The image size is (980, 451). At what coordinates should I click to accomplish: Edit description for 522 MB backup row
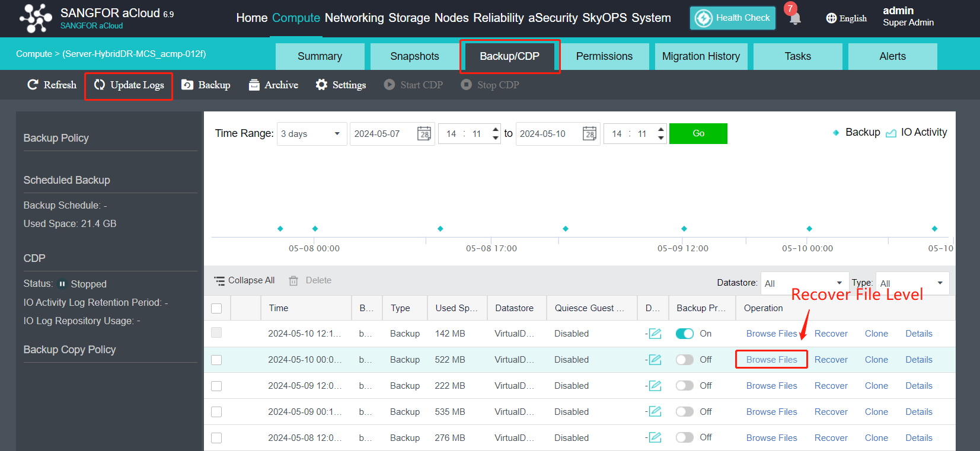655,360
